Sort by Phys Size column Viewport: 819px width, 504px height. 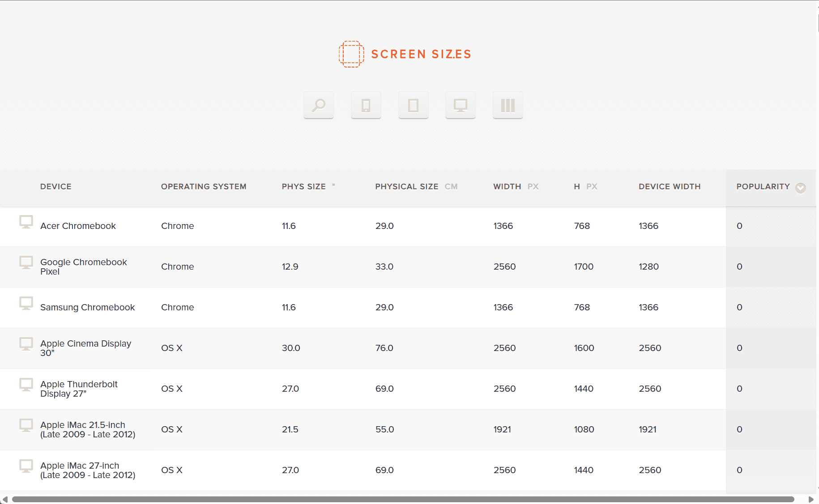pyautogui.click(x=304, y=186)
